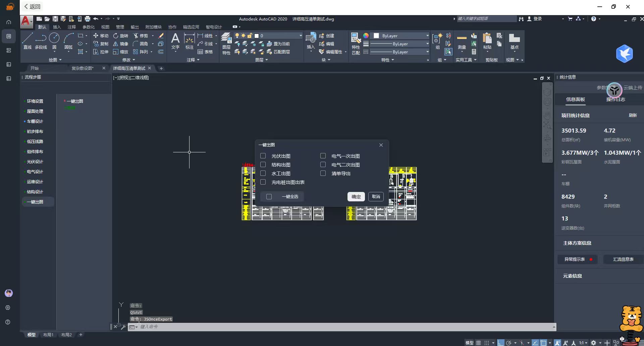644x346 pixels.
Task: Enable the 清单导出 checkbox
Action: click(x=323, y=173)
